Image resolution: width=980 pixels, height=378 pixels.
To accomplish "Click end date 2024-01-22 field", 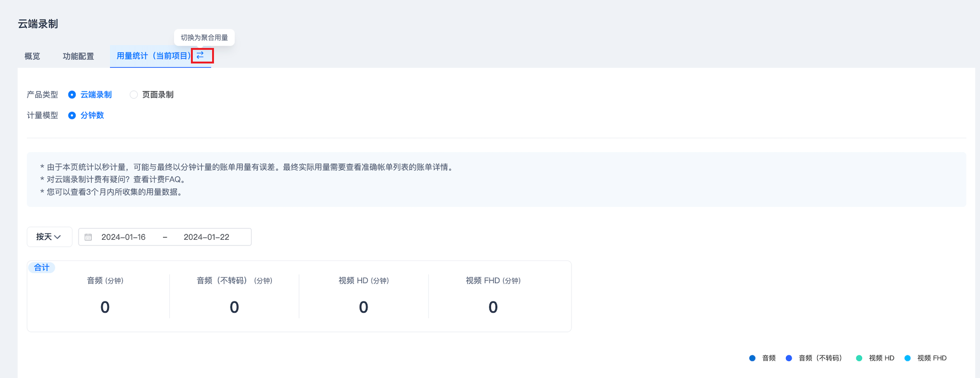I will 206,237.
